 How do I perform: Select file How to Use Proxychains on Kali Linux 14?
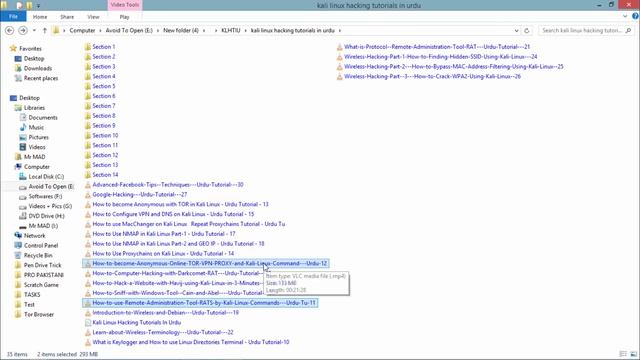[x=163, y=253]
